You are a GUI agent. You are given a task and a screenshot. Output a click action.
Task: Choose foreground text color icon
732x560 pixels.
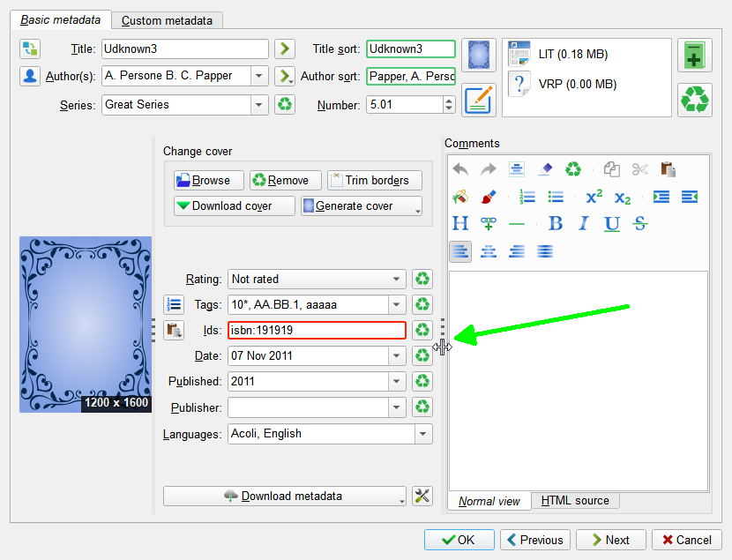pyautogui.click(x=489, y=197)
